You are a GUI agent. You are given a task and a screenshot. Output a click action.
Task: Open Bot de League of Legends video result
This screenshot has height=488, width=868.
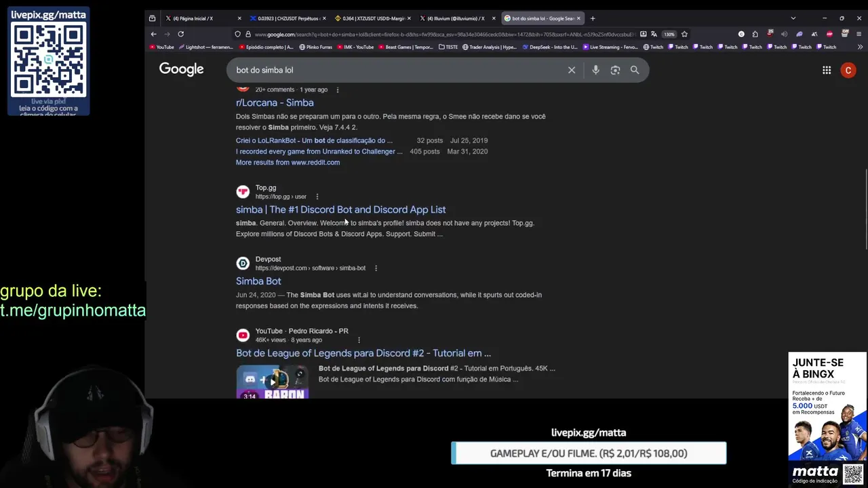(363, 353)
